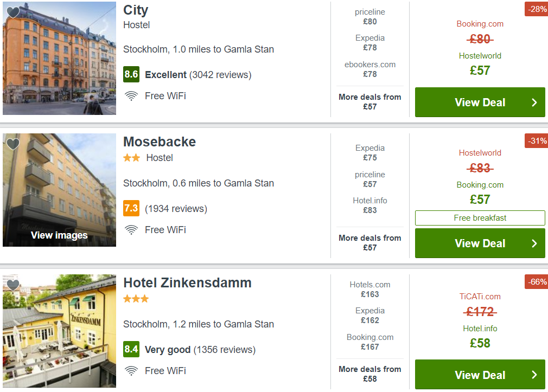
Task: Click the WiFi icon for City Hostel
Action: pos(131,96)
